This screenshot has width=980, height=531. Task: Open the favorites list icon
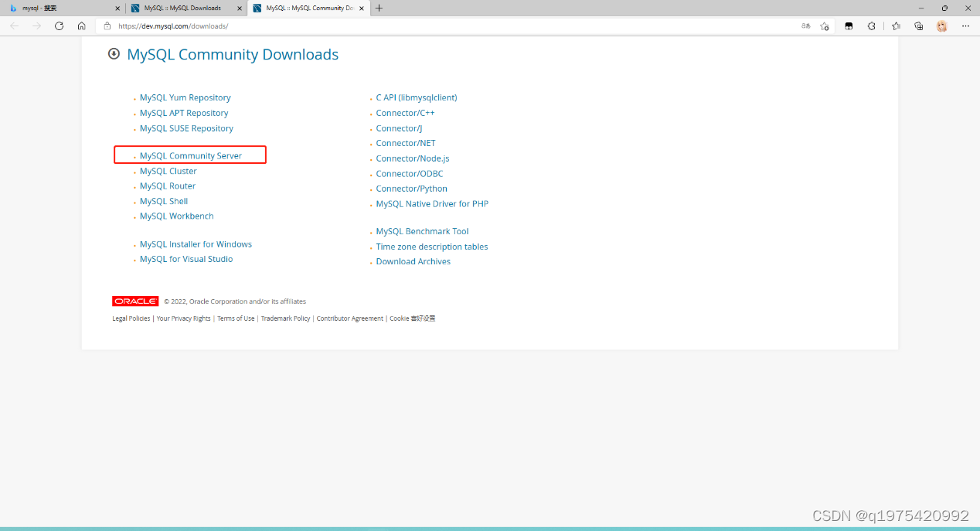point(896,26)
